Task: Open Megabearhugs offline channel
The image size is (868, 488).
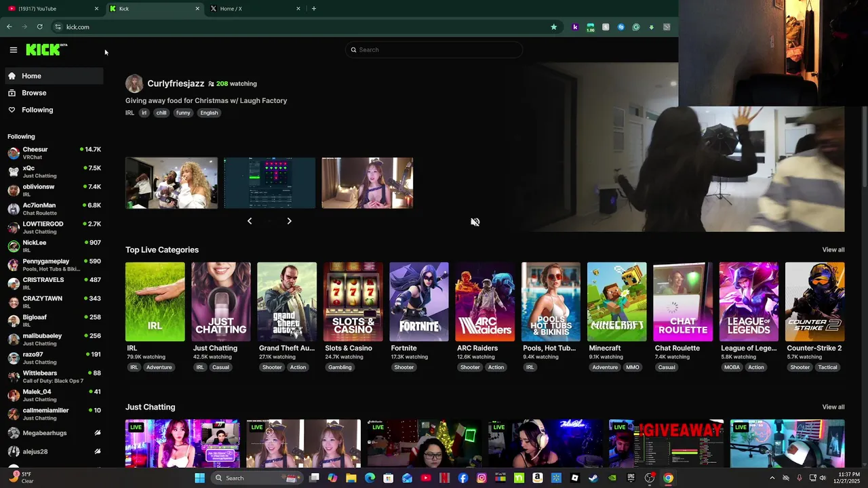Action: 54,432
